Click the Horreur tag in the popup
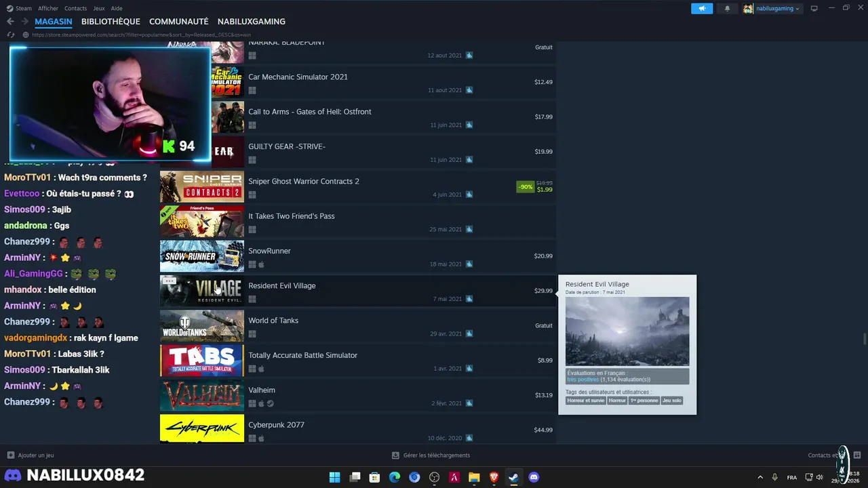 pos(617,401)
